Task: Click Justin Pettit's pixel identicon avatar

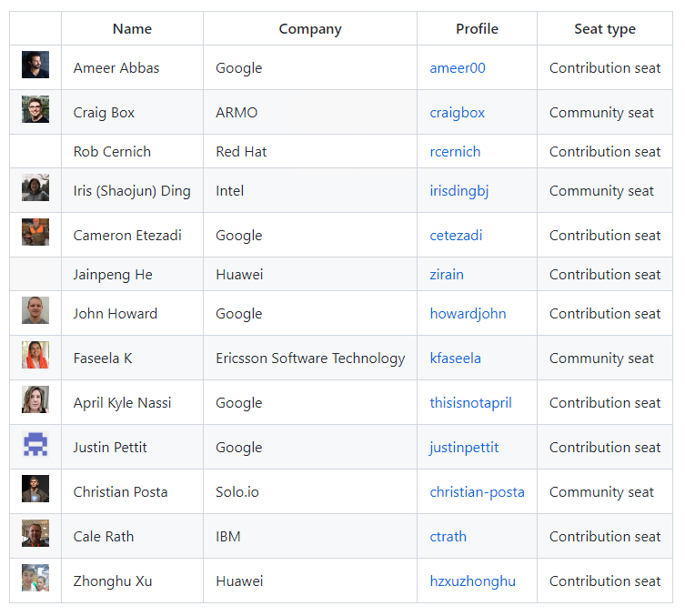Action: pyautogui.click(x=35, y=444)
